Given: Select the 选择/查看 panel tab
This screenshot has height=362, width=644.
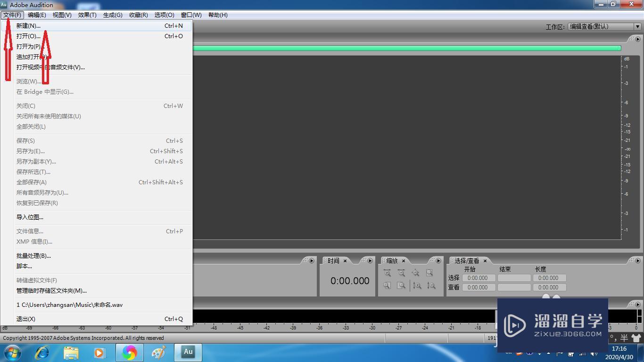Looking at the screenshot, I should tap(467, 261).
